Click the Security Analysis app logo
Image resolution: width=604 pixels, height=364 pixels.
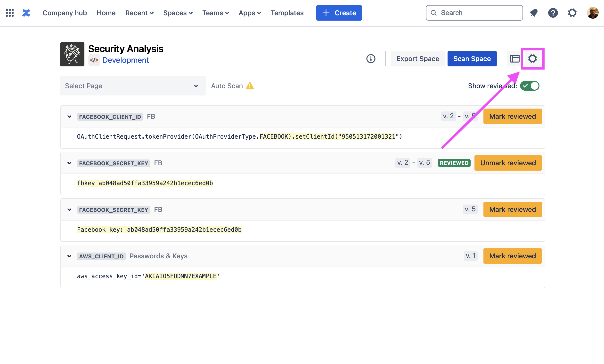tap(72, 54)
